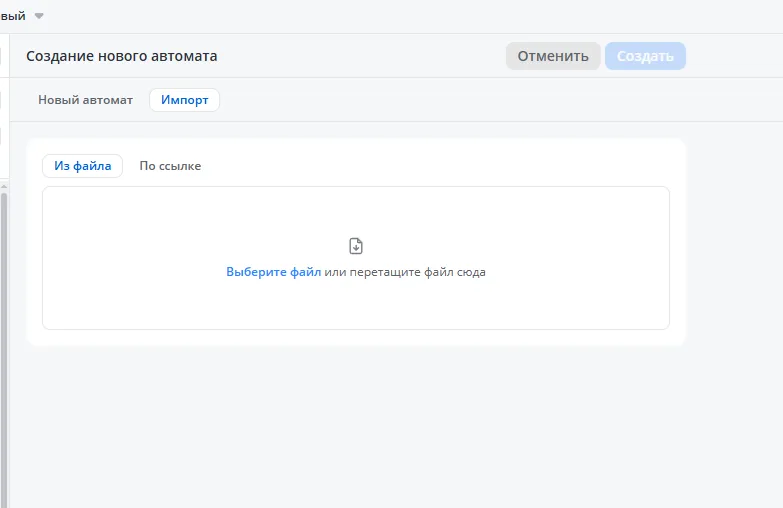
Task: Click the truncated "вый" label beside the arrow
Action: [13, 16]
